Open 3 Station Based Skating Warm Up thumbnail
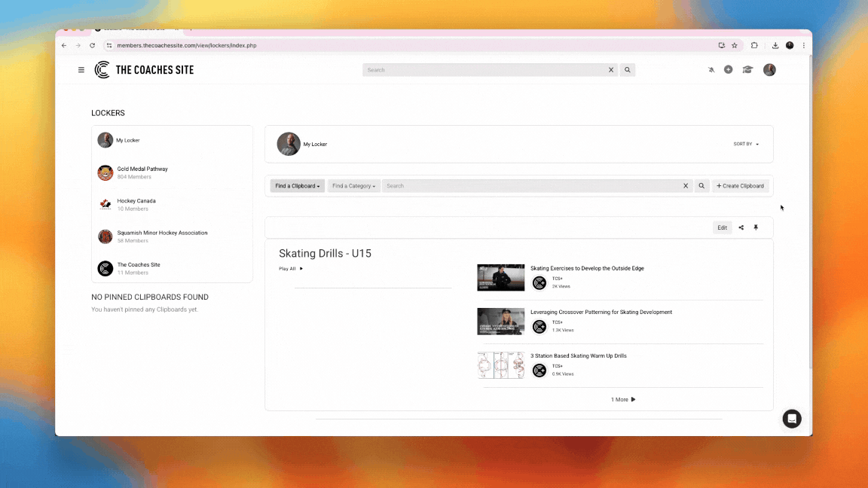The width and height of the screenshot is (868, 488). coord(500,365)
